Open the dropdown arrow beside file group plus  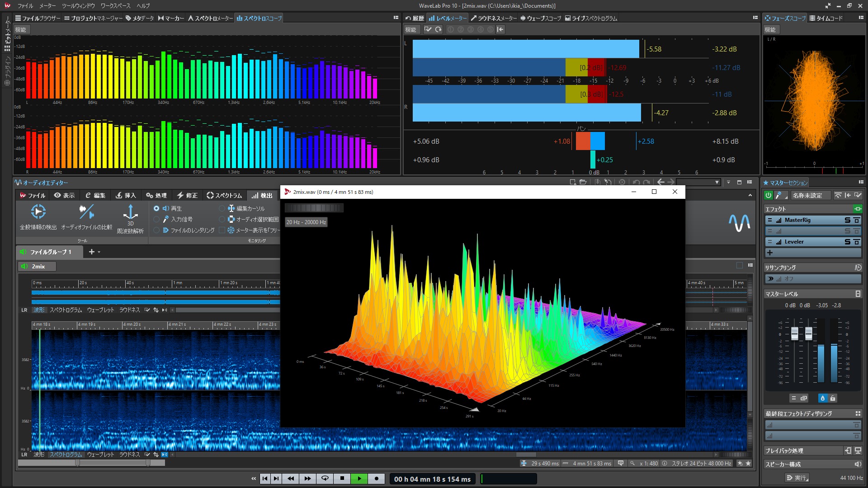[99, 252]
